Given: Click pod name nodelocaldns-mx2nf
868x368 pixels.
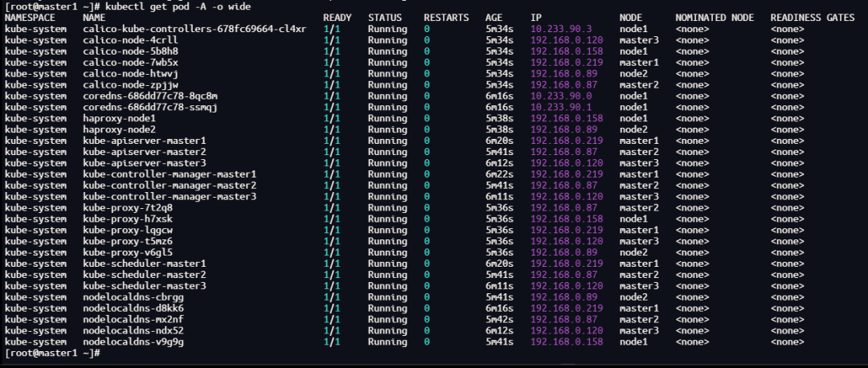Looking at the screenshot, I should pos(133,319).
